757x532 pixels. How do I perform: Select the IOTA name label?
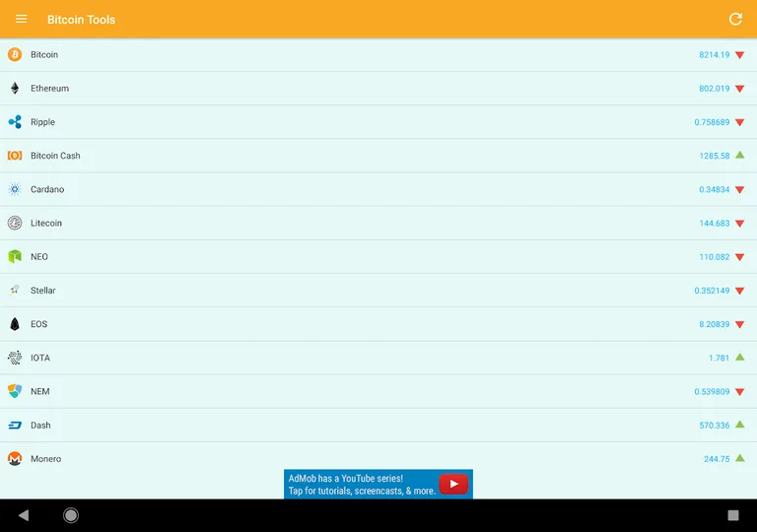pyautogui.click(x=40, y=358)
